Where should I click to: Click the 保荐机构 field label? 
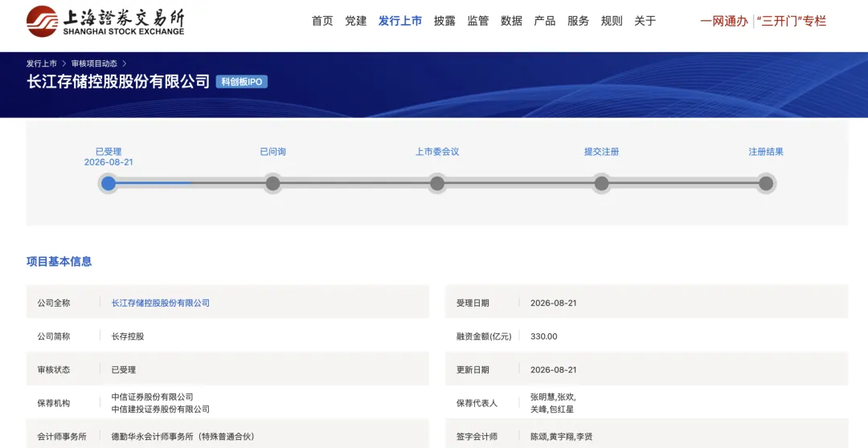click(54, 403)
